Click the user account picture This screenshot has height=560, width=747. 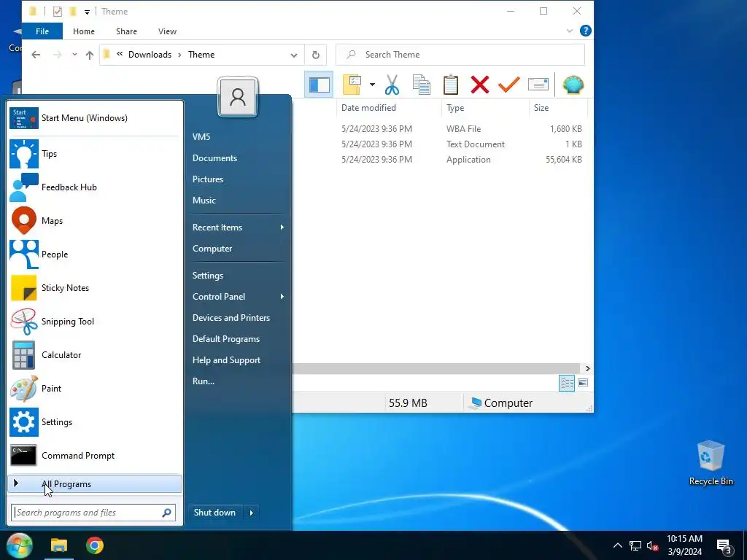(x=238, y=97)
